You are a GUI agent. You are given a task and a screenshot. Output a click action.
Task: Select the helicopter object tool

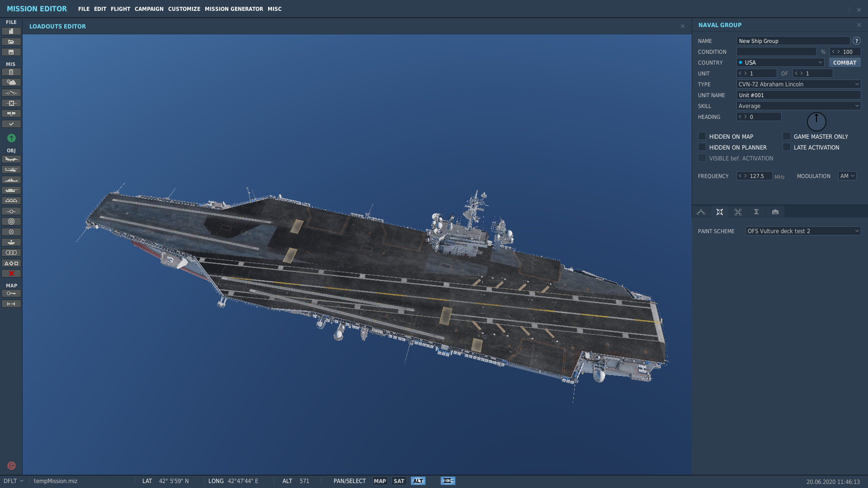(x=11, y=169)
